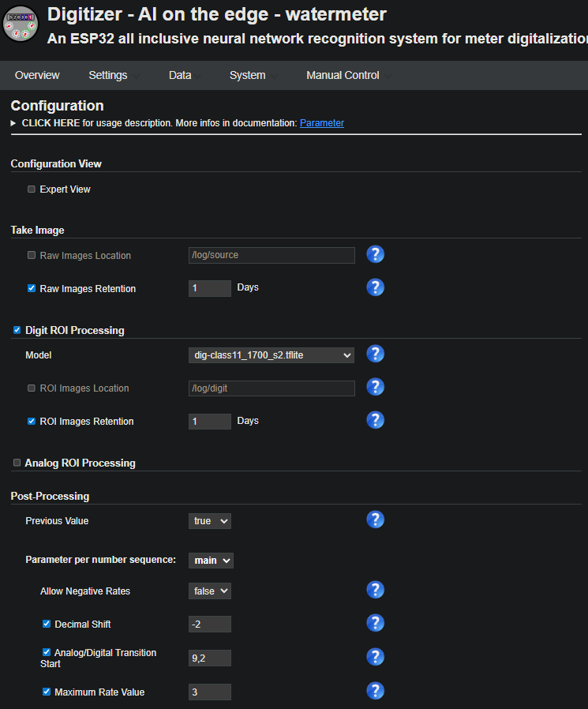Show help for Allow Negative Rates
This screenshot has width=588, height=709.
point(376,590)
